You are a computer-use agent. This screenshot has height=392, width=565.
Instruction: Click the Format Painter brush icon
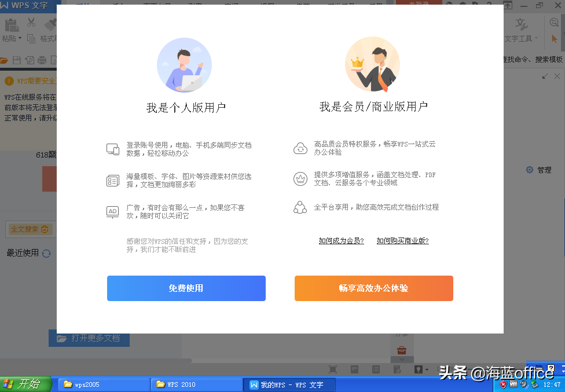(x=50, y=24)
